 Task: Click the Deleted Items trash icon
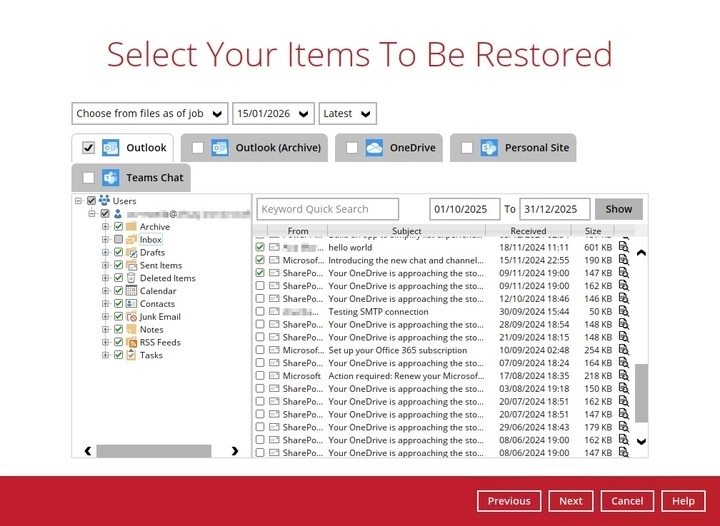(131, 278)
